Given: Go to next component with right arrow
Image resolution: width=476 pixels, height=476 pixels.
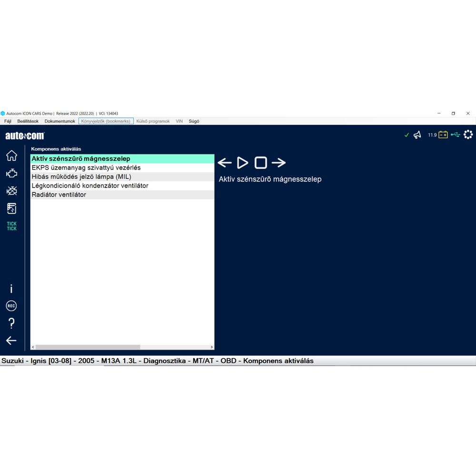Looking at the screenshot, I should 279,163.
